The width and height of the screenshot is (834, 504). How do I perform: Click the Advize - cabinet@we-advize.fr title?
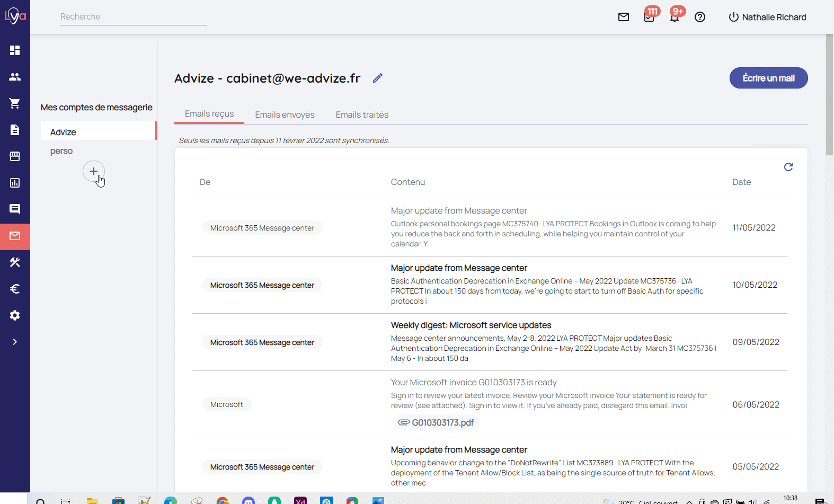[x=268, y=78]
